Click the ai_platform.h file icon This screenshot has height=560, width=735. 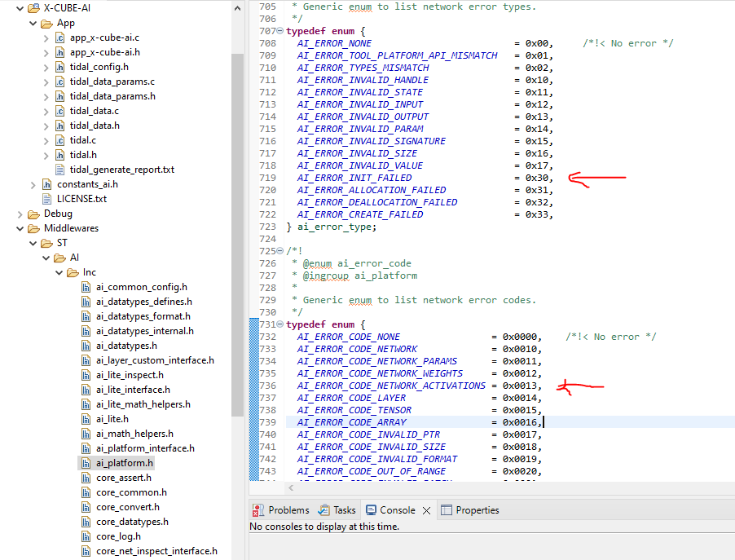click(86, 463)
